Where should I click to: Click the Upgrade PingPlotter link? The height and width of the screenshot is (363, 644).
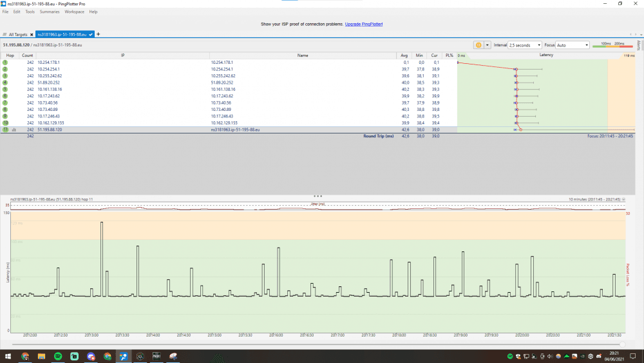(364, 23)
